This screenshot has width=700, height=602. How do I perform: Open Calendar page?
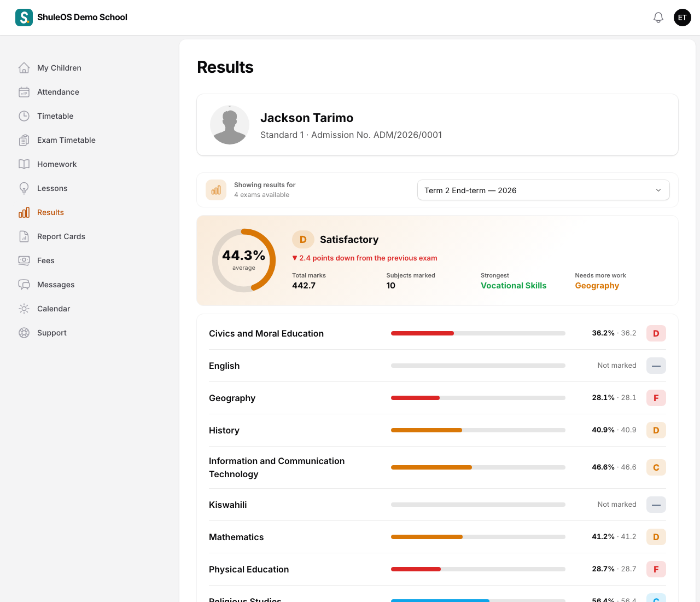(x=54, y=309)
